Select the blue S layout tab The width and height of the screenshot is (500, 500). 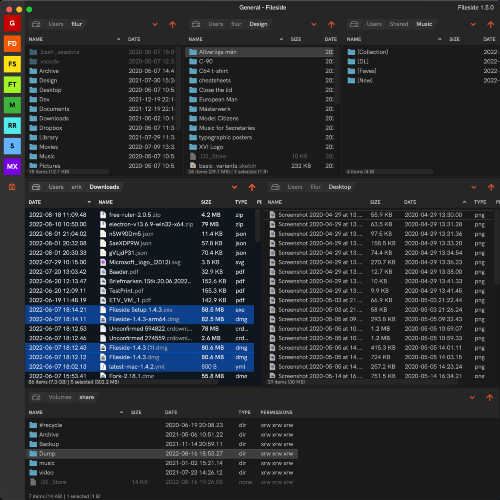(x=12, y=146)
